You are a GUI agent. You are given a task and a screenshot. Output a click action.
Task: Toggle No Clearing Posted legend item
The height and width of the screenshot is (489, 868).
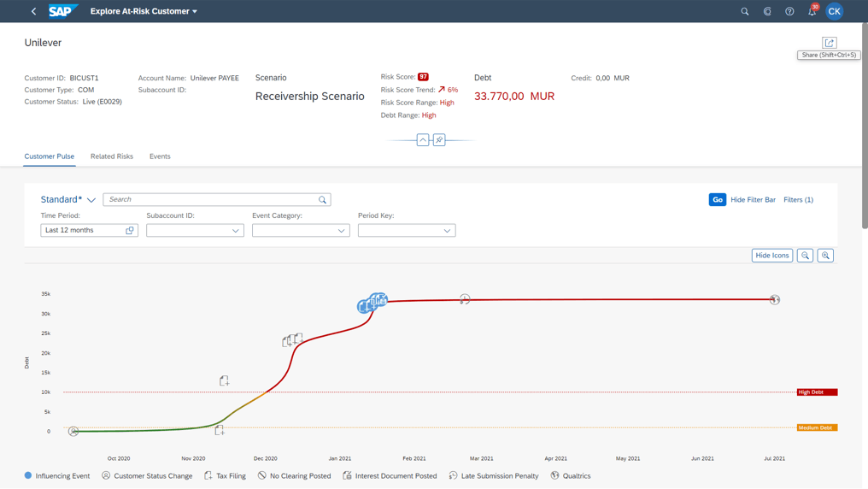tap(295, 475)
